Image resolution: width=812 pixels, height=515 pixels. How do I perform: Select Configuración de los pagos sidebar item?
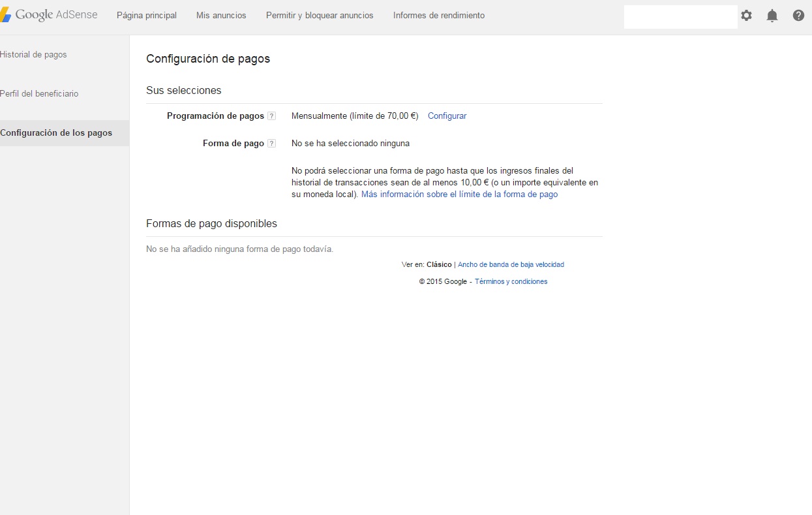click(x=56, y=133)
